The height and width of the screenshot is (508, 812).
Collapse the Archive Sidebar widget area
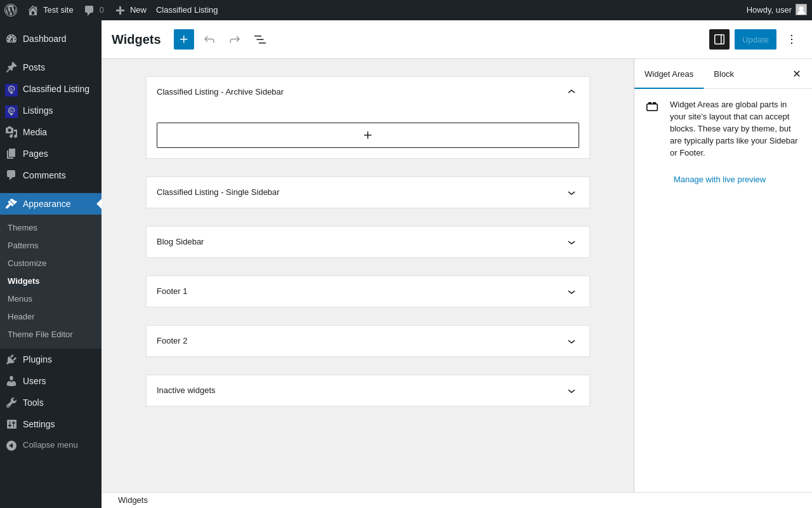571,92
